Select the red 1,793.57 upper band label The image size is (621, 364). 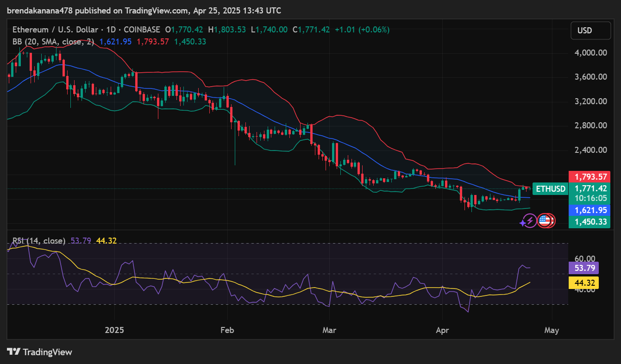pos(590,177)
